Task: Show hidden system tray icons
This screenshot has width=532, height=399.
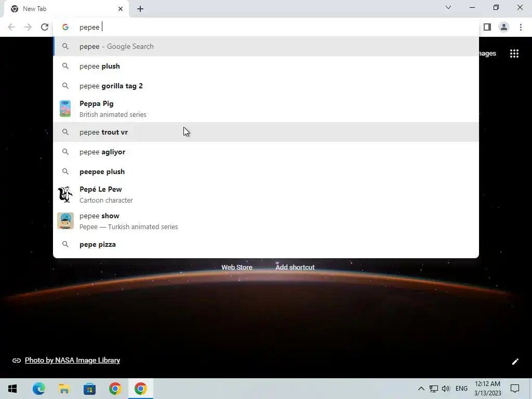Action: click(421, 389)
